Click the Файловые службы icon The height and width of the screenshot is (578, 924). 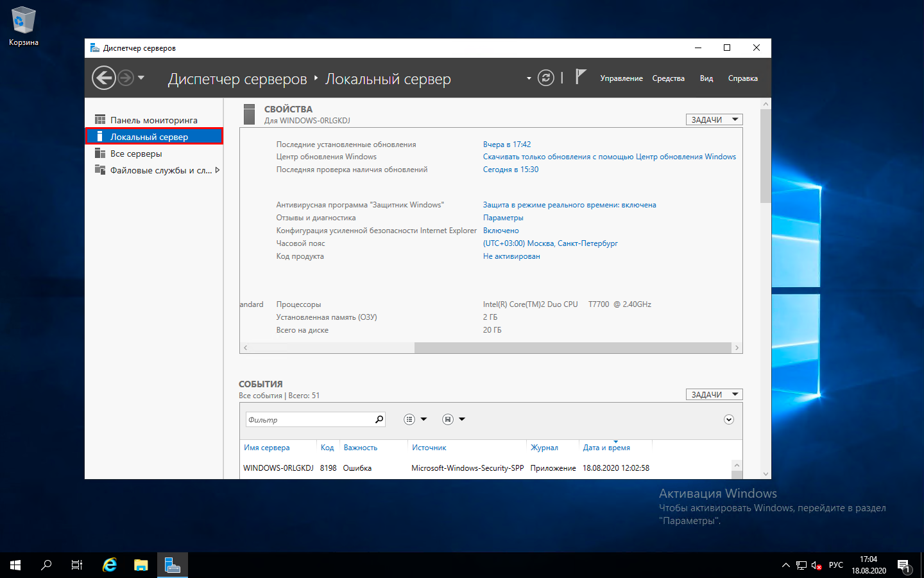pos(100,170)
